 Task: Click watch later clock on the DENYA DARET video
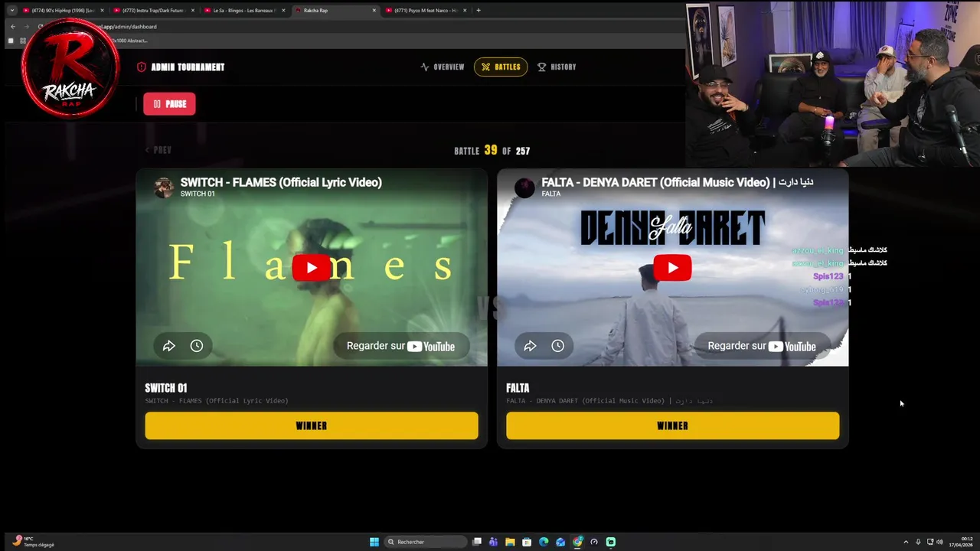558,346
